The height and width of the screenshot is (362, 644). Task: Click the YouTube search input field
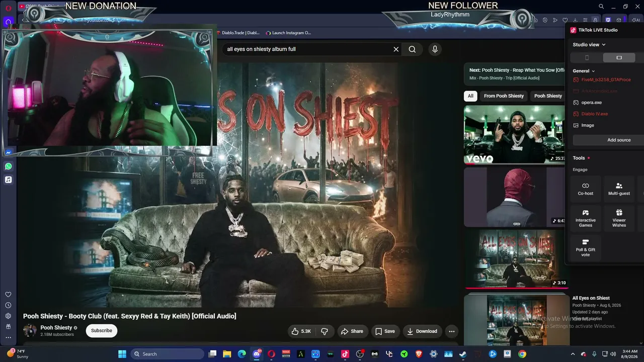tap(307, 49)
